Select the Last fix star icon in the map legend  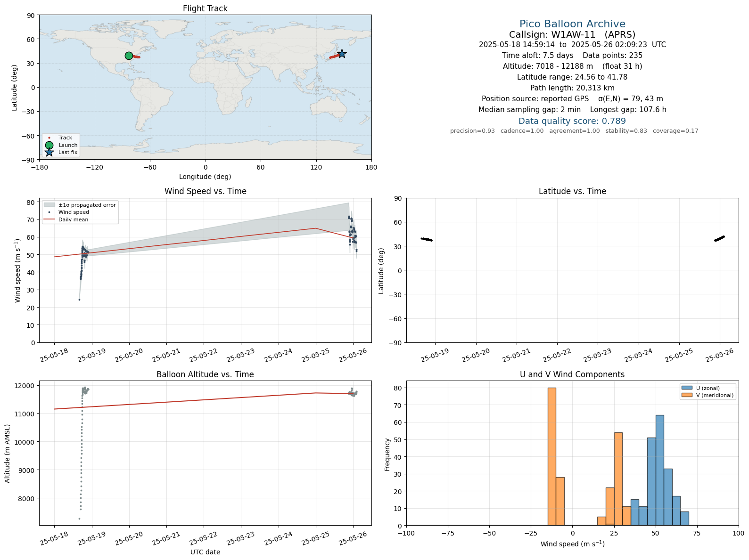[x=49, y=152]
